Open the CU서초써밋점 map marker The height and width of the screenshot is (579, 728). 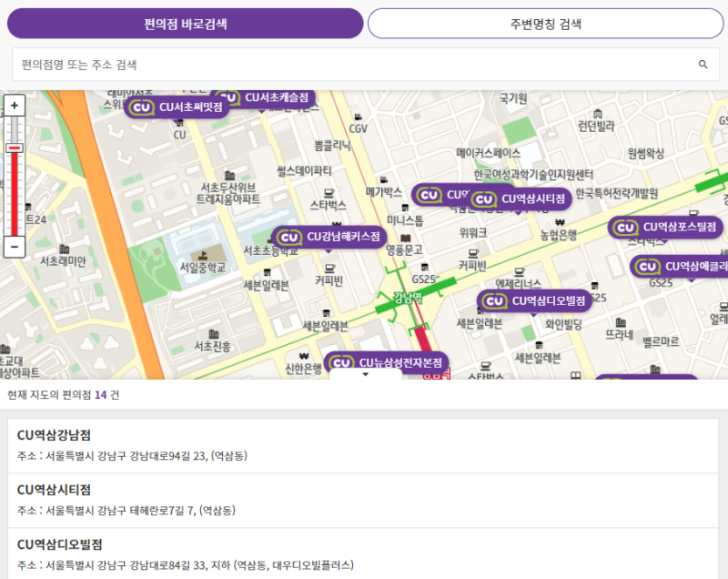pyautogui.click(x=177, y=107)
